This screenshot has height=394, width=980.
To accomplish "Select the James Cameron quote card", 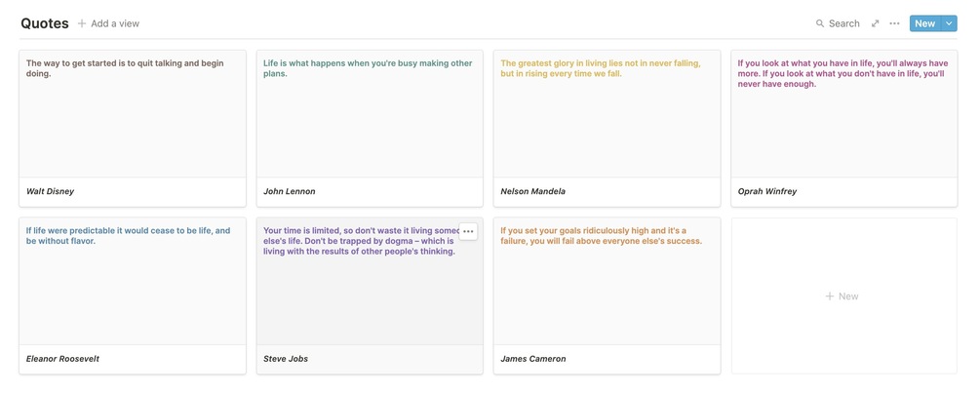I will (607, 293).
